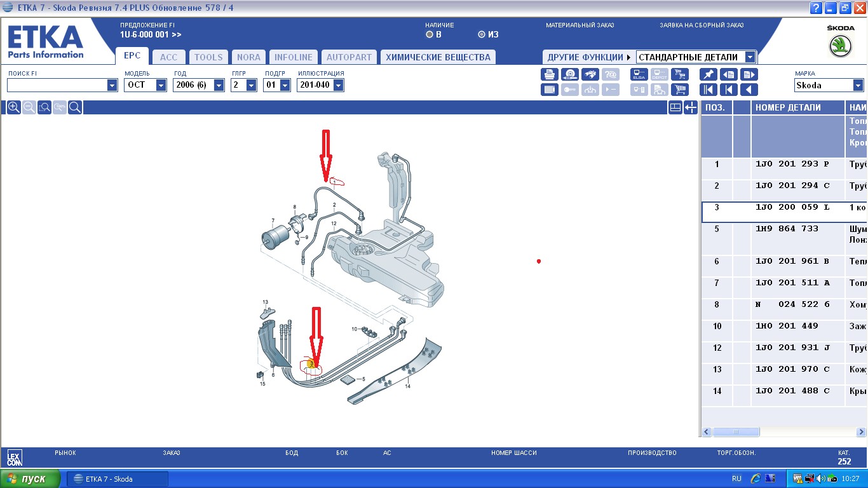Viewport: 868px width, 488px height.
Task: Click the zoom in magnifier icon
Action: (x=13, y=107)
